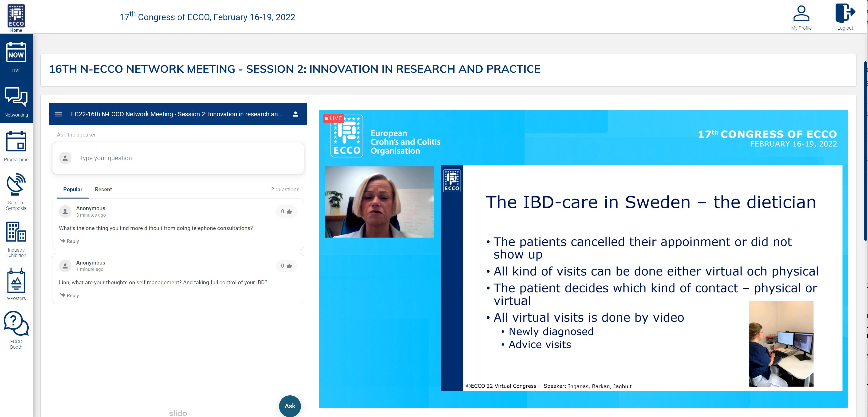Visit the Industry Exhibition
The height and width of the screenshot is (417, 868).
coord(16,239)
